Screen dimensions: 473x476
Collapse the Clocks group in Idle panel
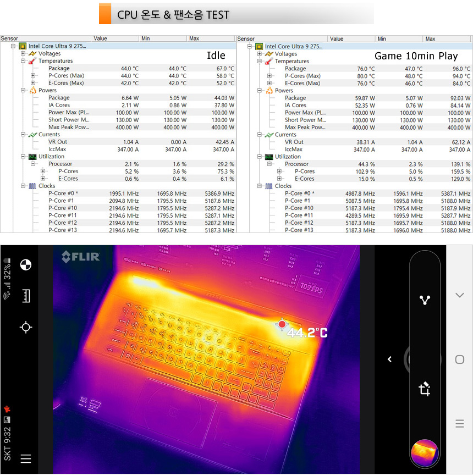click(x=23, y=186)
